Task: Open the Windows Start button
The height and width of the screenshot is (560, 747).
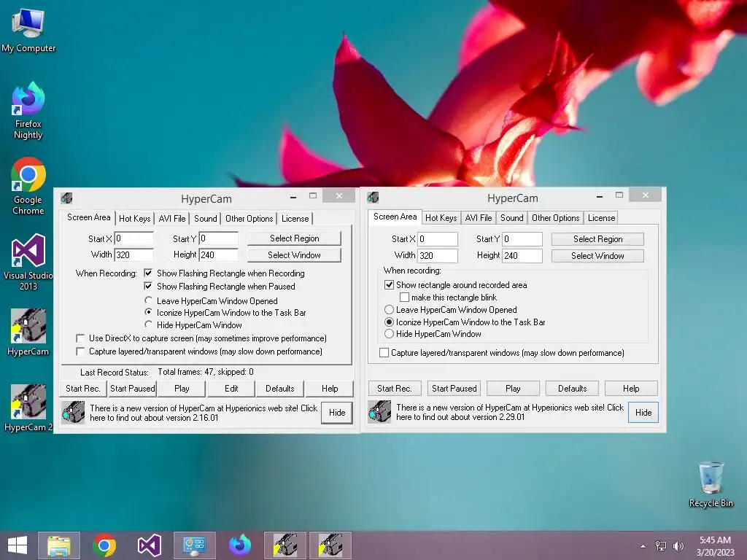Action: click(18, 545)
